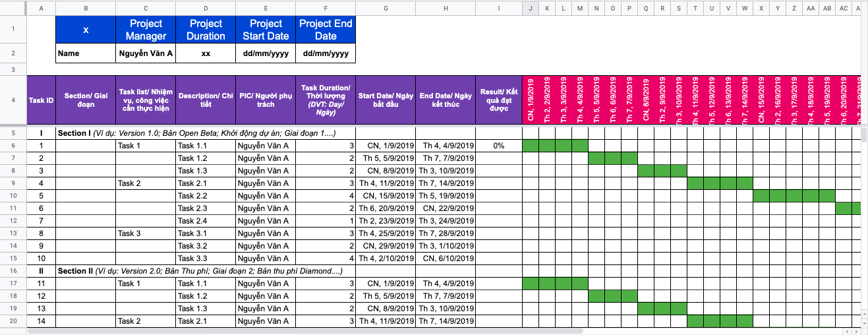Select 'dd/mm/yyyy' under Project End Date
Viewport: 868px width, 335px height.
click(x=326, y=54)
